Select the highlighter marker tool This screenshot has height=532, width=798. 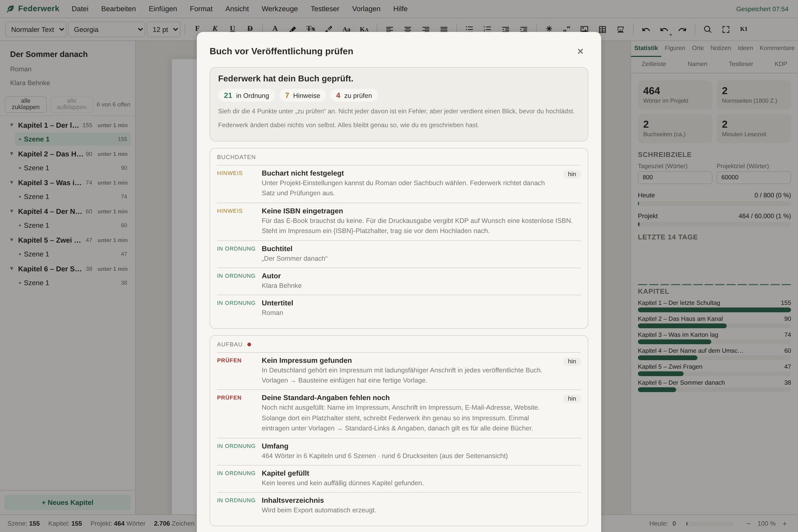(x=292, y=29)
